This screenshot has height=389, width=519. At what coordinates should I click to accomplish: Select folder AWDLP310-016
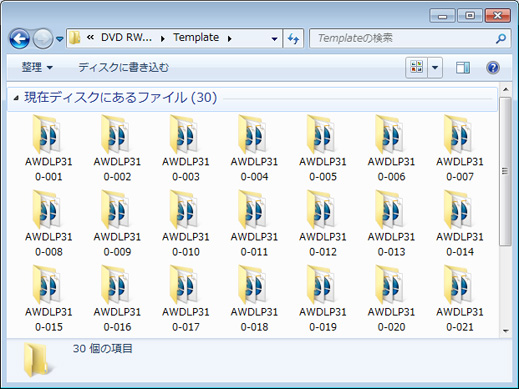tap(117, 299)
